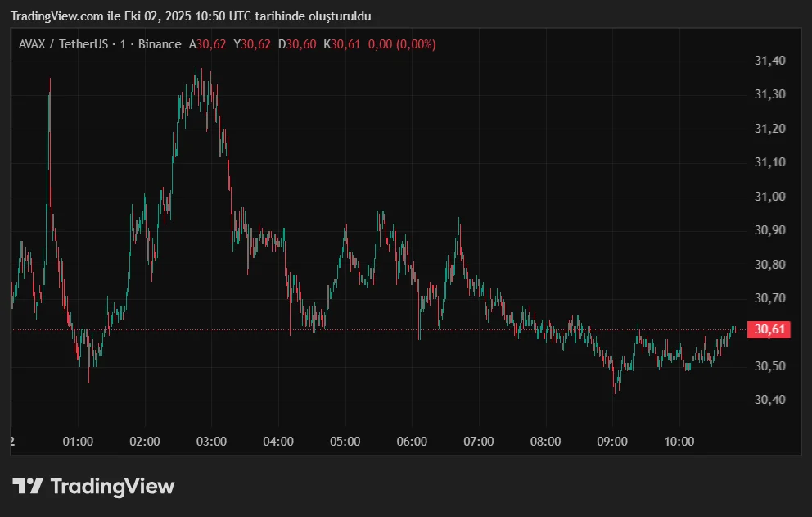The width and height of the screenshot is (812, 517).
Task: Click the 05:00 timestamp on time axis
Action: [346, 442]
